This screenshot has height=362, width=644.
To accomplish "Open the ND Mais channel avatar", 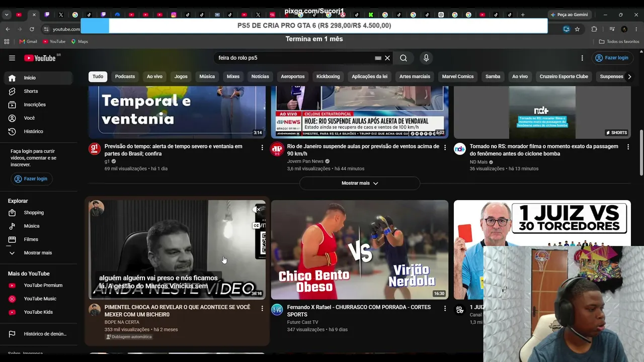I will point(460,148).
